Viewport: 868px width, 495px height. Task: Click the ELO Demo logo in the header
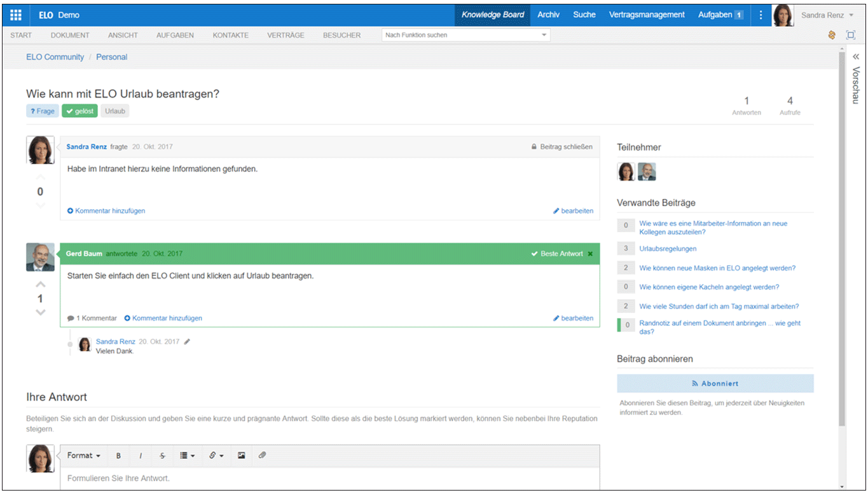click(59, 15)
